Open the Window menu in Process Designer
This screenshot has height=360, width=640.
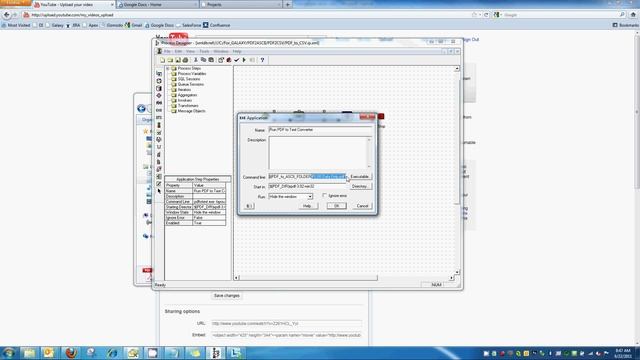point(220,51)
